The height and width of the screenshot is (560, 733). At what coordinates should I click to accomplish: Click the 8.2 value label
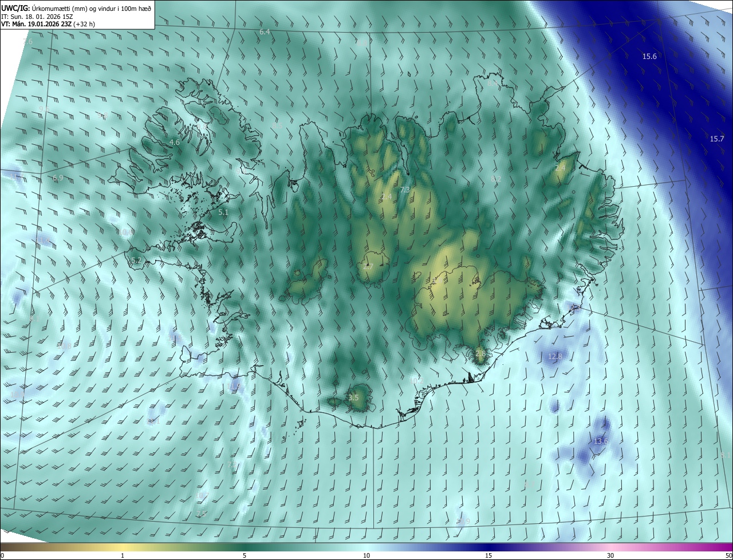point(496,179)
